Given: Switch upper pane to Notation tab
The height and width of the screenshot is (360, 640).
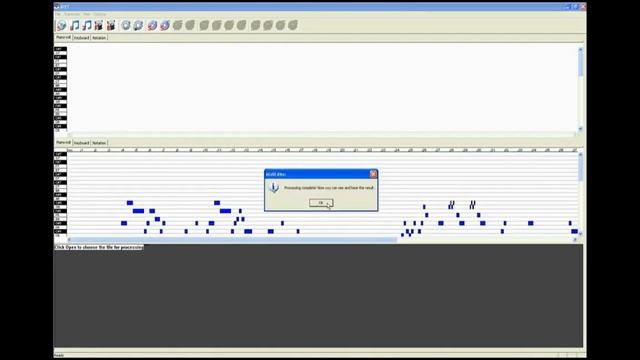Looking at the screenshot, I should click(x=99, y=38).
